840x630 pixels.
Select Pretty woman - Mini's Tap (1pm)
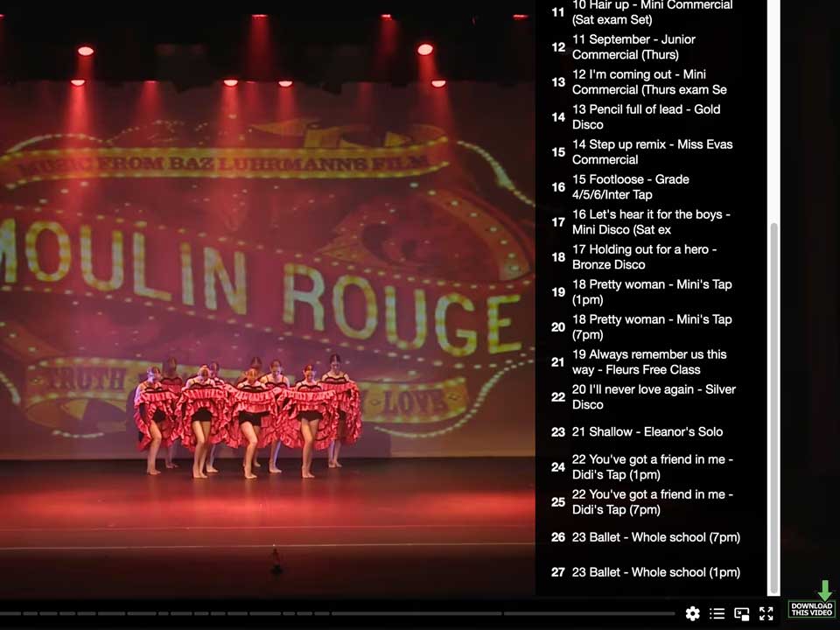point(651,292)
